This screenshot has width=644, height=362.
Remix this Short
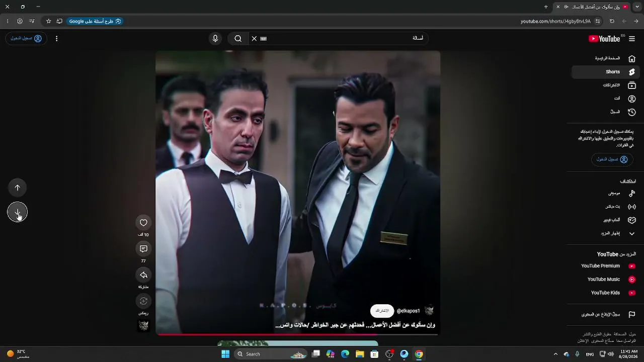pyautogui.click(x=143, y=301)
